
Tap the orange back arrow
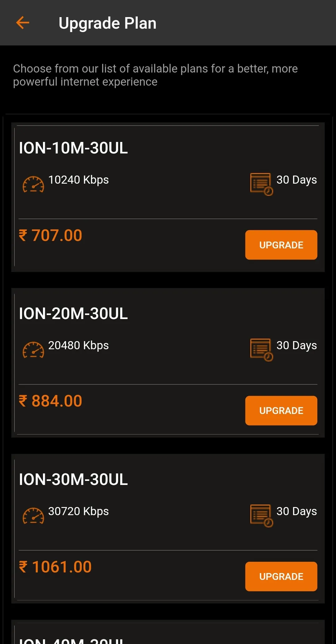(x=23, y=23)
